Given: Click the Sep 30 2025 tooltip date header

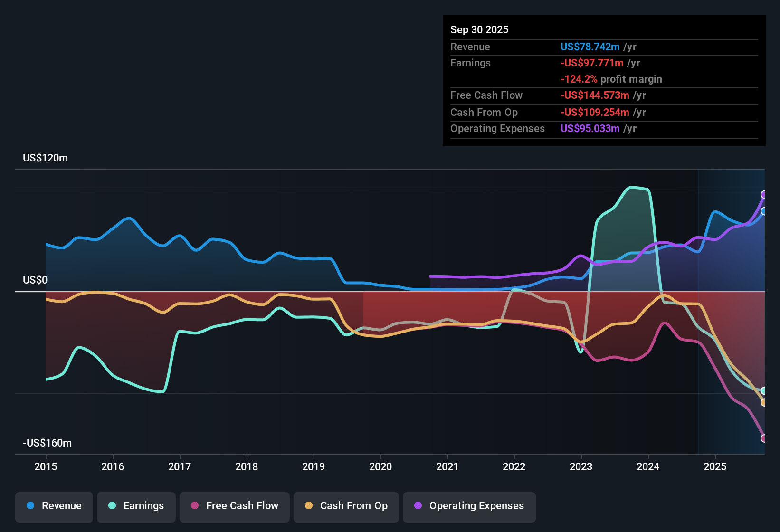Looking at the screenshot, I should [479, 30].
